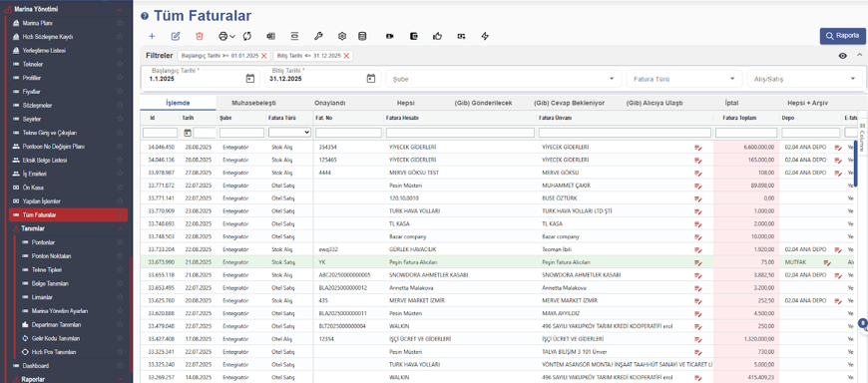Open Ön Kasa in sidebar
This screenshot has width=868, height=383.
coord(32,188)
